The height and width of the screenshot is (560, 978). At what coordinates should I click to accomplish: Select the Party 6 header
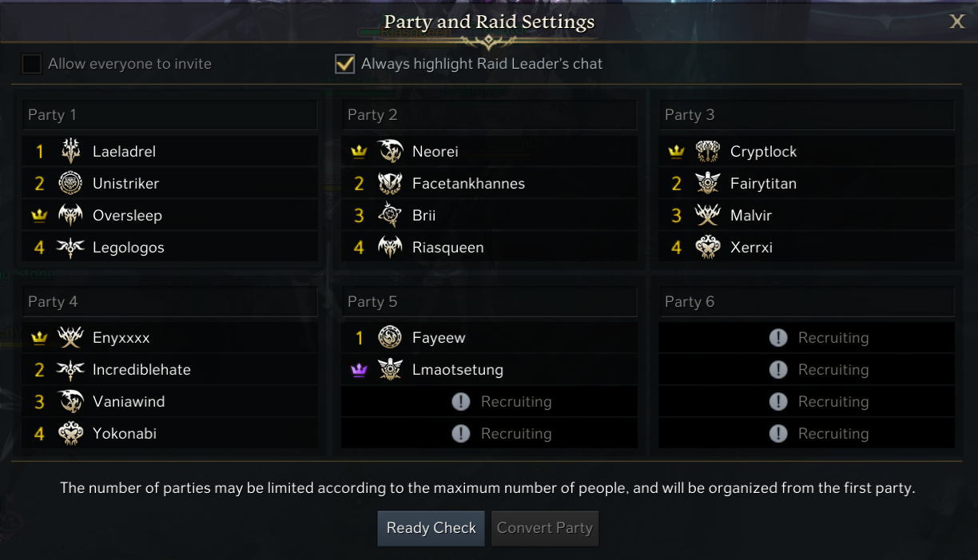[807, 301]
